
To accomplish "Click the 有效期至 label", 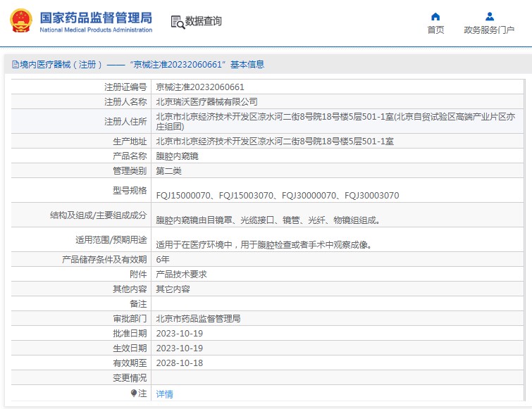I will pos(130,363).
